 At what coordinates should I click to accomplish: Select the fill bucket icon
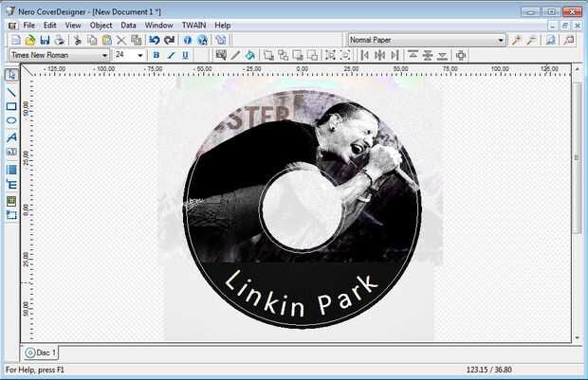point(250,56)
